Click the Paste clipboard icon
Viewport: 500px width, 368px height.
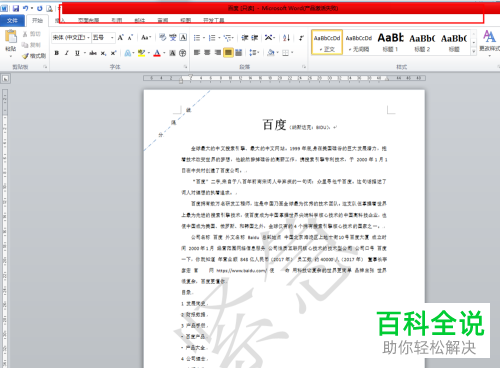pyautogui.click(x=11, y=37)
